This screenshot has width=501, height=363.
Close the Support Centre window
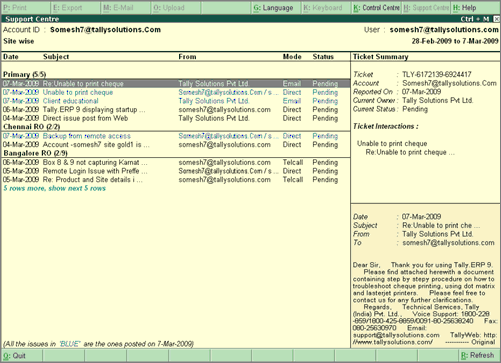tap(496, 19)
